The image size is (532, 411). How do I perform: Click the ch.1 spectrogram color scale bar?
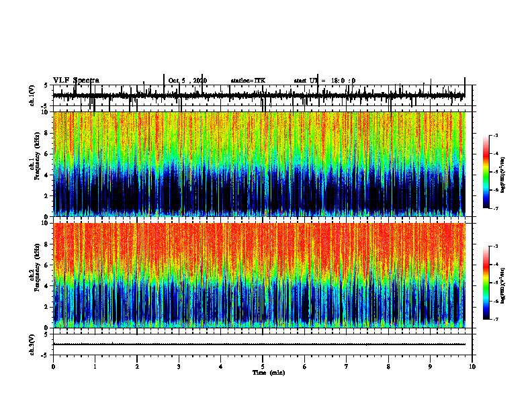coord(486,172)
